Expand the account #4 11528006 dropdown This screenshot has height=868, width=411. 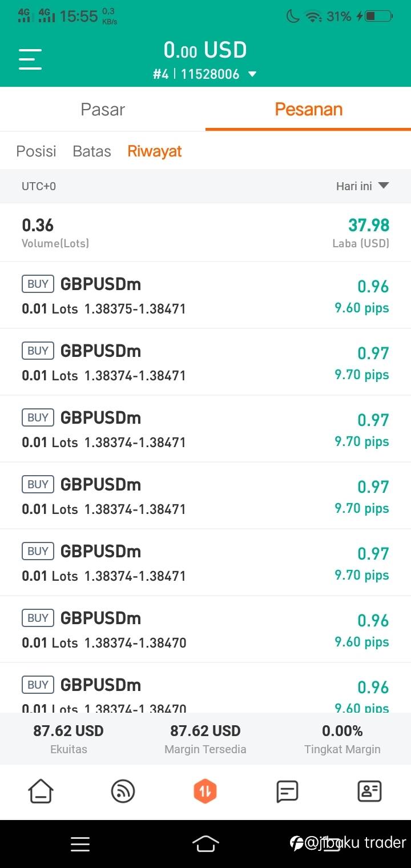click(252, 74)
